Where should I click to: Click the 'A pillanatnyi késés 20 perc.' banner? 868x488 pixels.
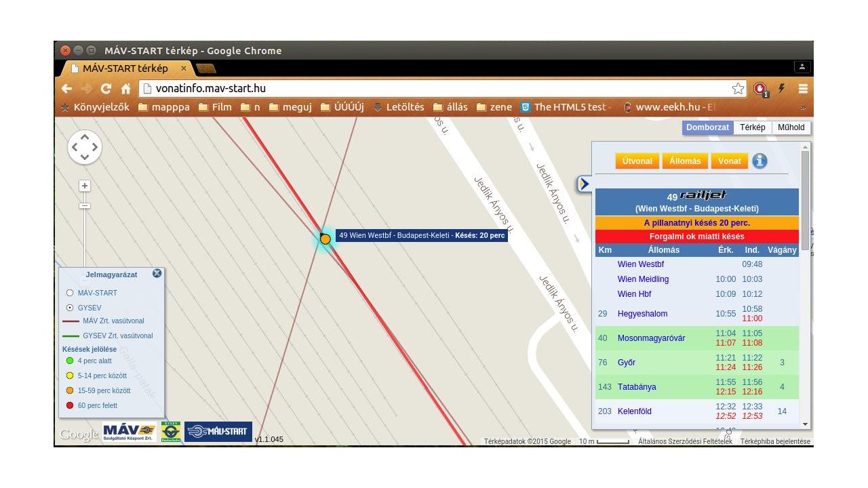click(697, 223)
